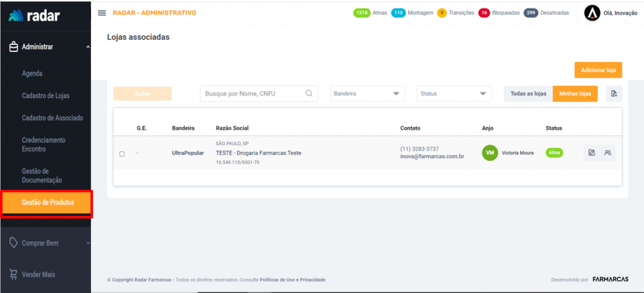This screenshot has width=644, height=293.
Task: Click the edit icon in store row
Action: [591, 153]
